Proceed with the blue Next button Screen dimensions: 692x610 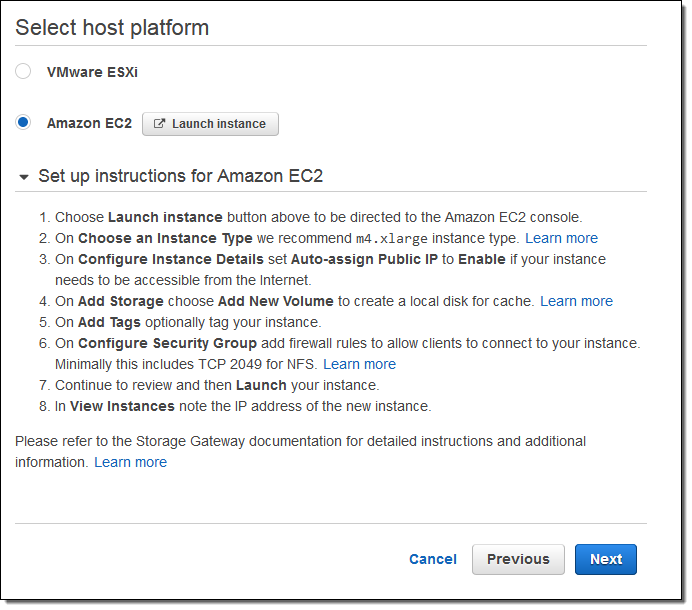(605, 559)
